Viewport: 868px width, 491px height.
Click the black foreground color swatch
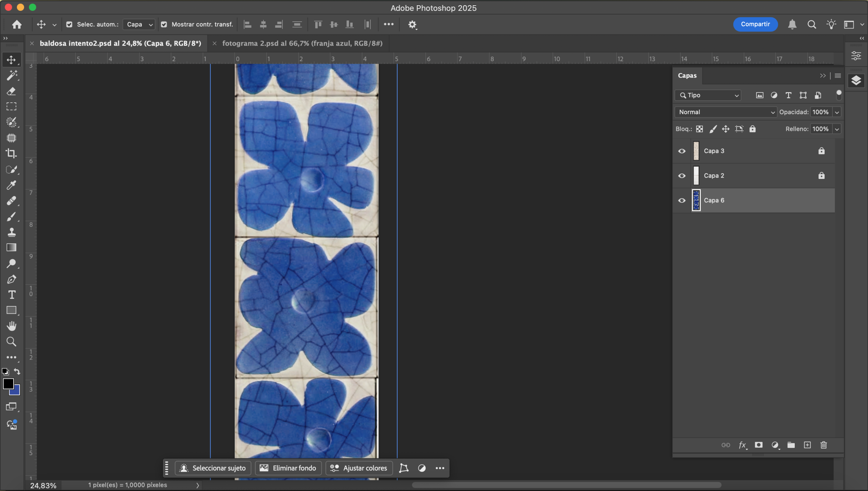[x=7, y=384]
